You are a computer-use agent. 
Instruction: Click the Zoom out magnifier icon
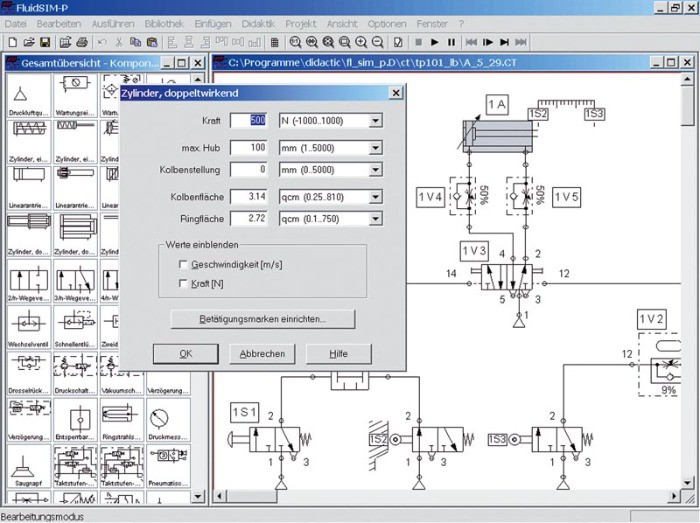(x=378, y=42)
